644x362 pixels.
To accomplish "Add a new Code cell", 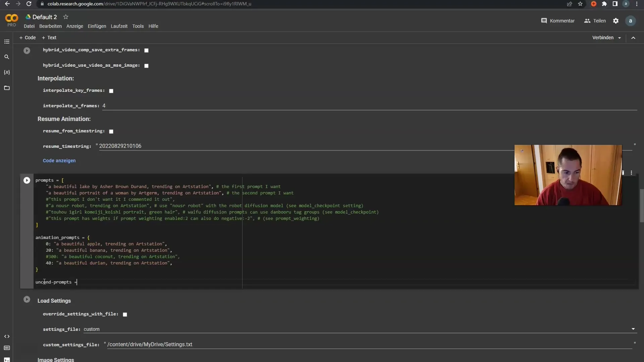I will click(x=28, y=38).
